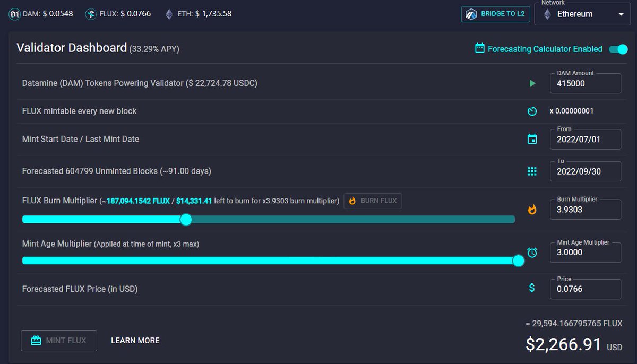
Task: Click the Forecasting Calculator Enabled label
Action: point(545,49)
